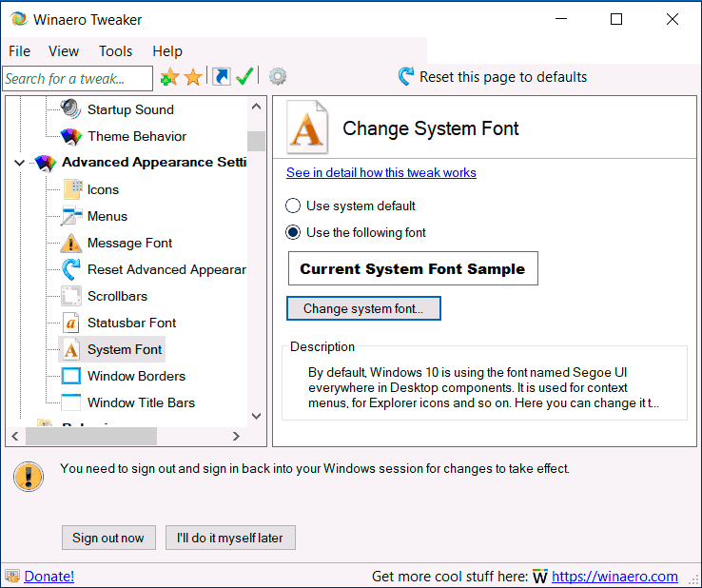Viewport: 702px width, 588px height.
Task: Select Use the following font option
Action: click(293, 232)
